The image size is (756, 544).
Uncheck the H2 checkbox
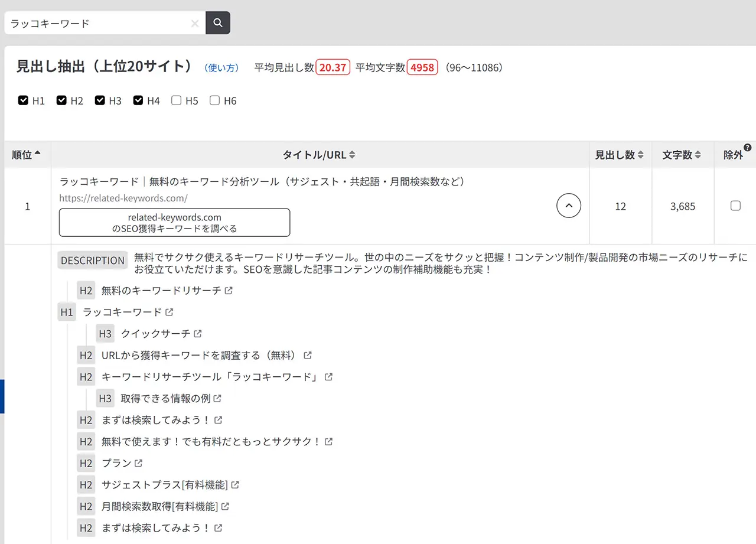[x=61, y=100]
